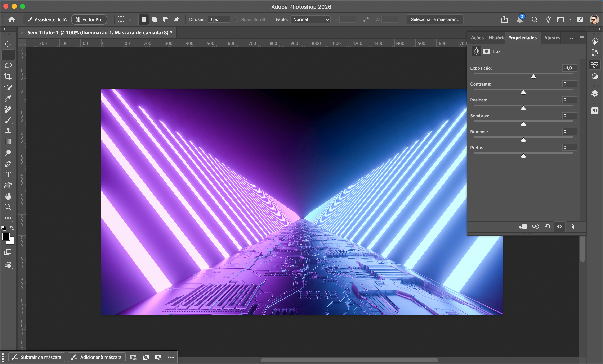Choose Add to selection mode button

point(155,19)
